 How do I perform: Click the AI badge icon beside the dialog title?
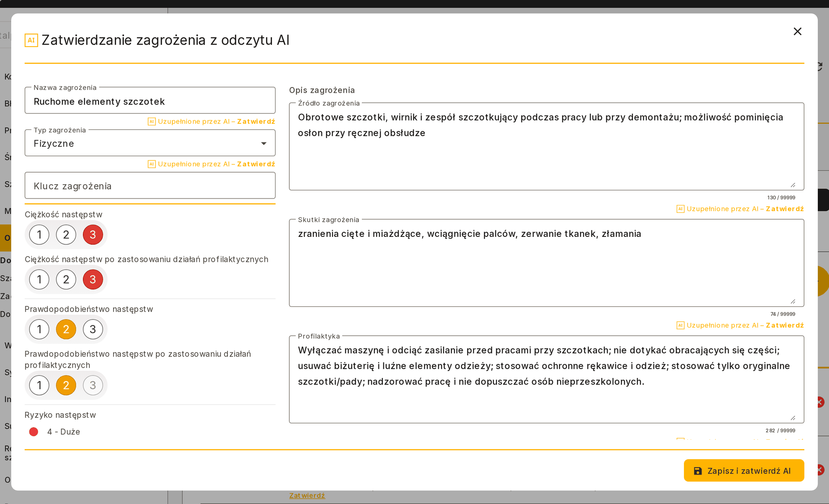tap(31, 40)
